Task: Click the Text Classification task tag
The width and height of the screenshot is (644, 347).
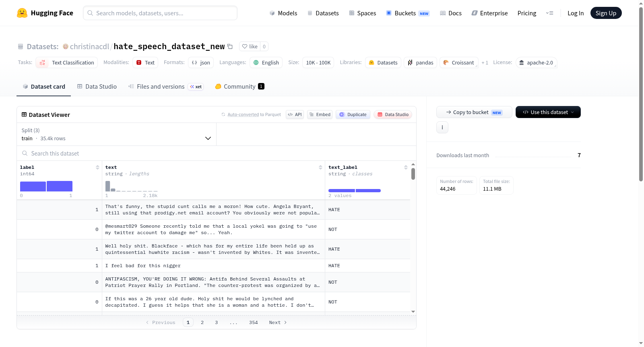Action: (67, 62)
